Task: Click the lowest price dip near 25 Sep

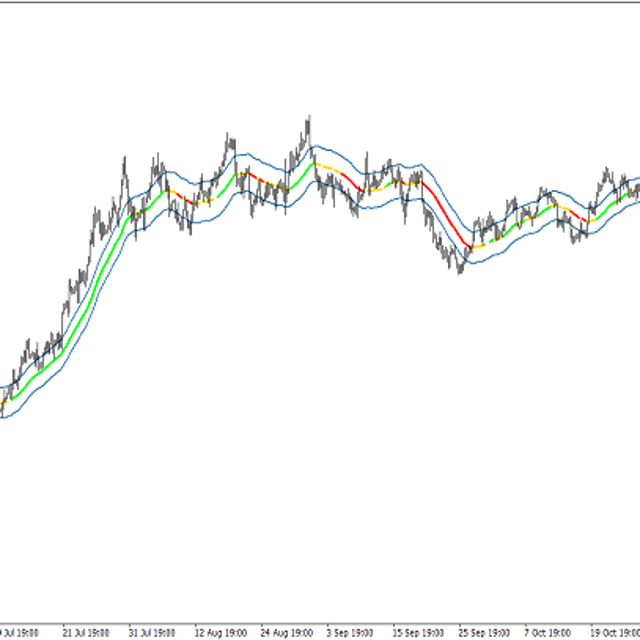Action: pos(460,271)
